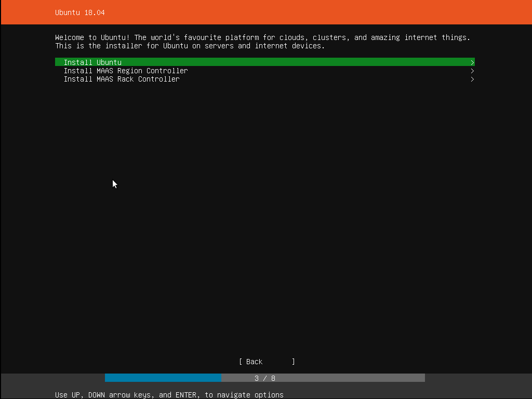The width and height of the screenshot is (532, 399).
Task: Click the progress bar showing 3 / 8
Action: 265,378
